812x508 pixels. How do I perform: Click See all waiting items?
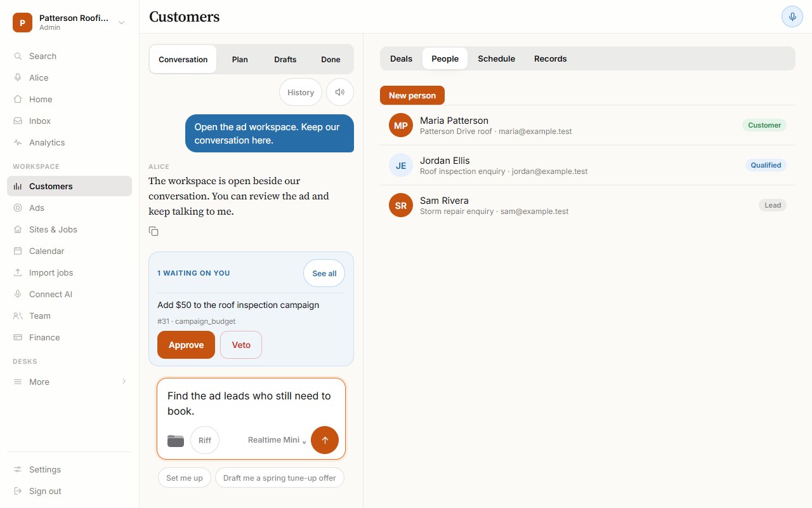pyautogui.click(x=324, y=273)
